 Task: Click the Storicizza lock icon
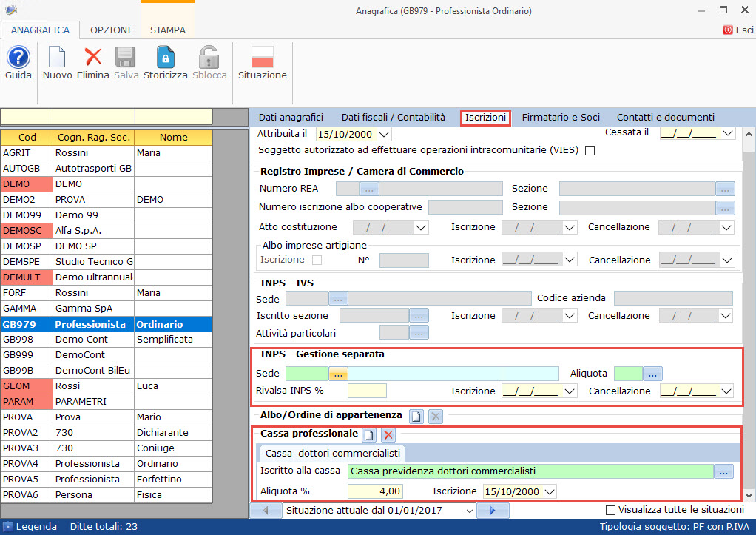click(x=165, y=58)
